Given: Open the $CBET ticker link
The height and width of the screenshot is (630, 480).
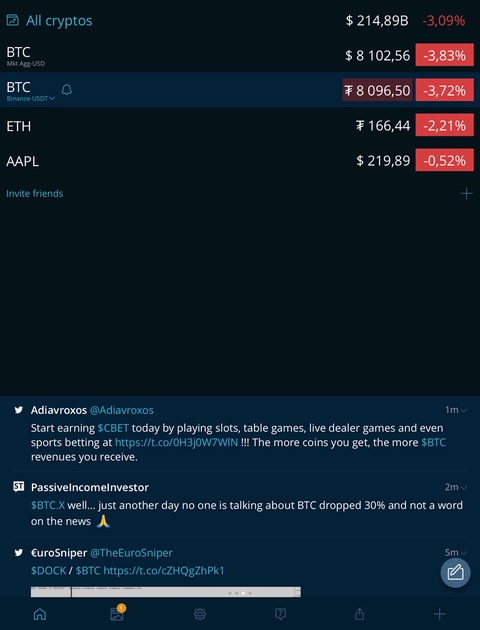Looking at the screenshot, I should click(x=113, y=428).
